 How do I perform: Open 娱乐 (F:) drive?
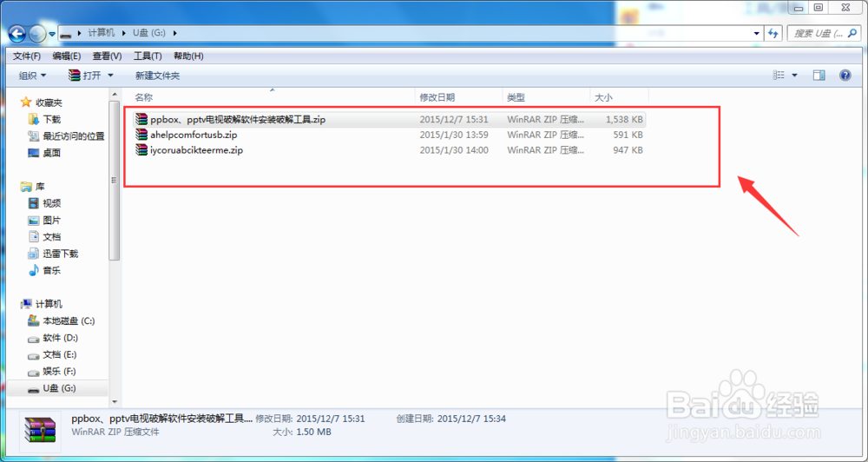53,371
